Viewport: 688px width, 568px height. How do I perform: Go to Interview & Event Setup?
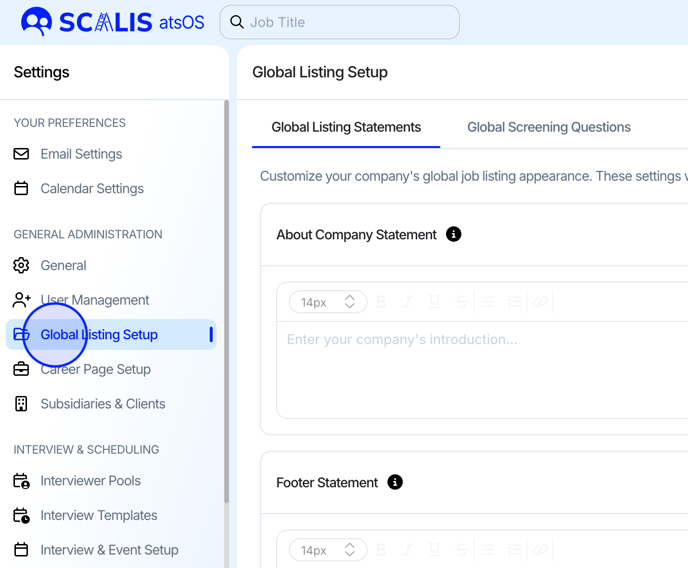tap(109, 550)
